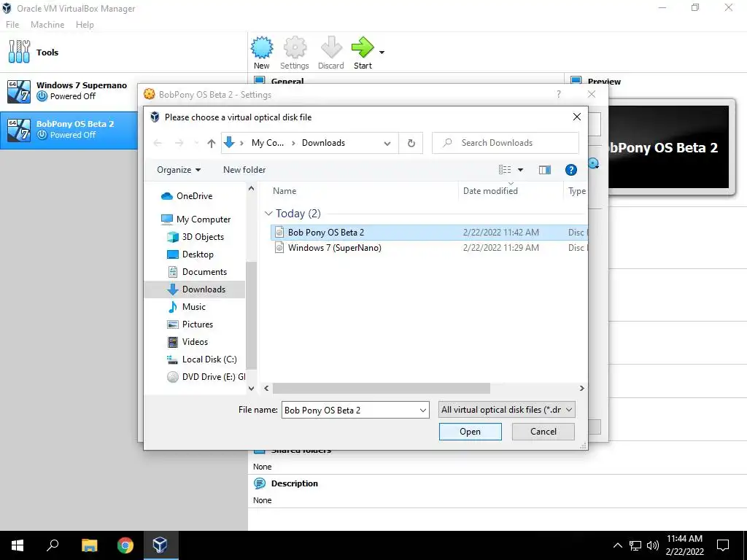This screenshot has height=560, width=747.
Task: Open Chrome from taskbar
Action: click(x=125, y=545)
